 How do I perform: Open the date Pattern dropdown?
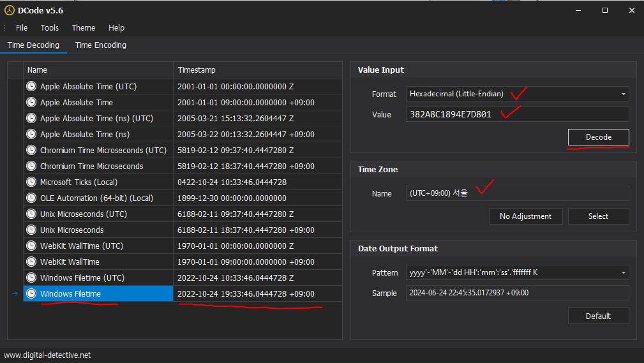point(517,272)
